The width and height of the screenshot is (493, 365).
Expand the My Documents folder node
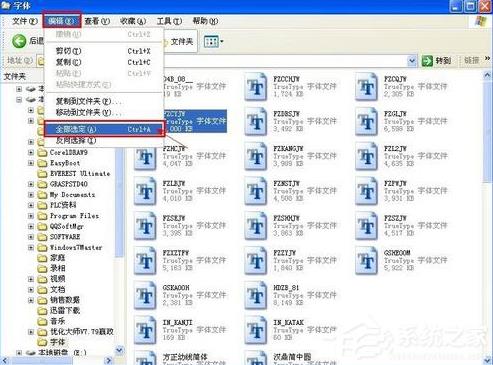(x=31, y=195)
